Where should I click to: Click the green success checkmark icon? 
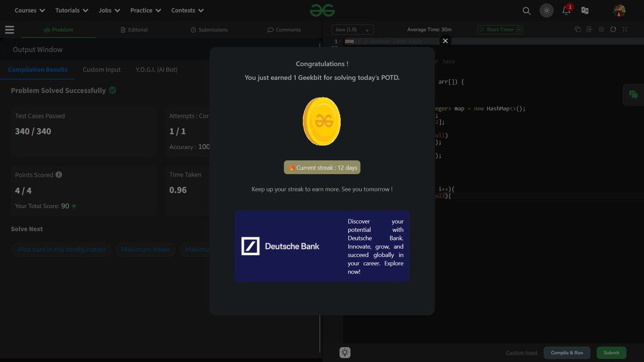pyautogui.click(x=113, y=90)
